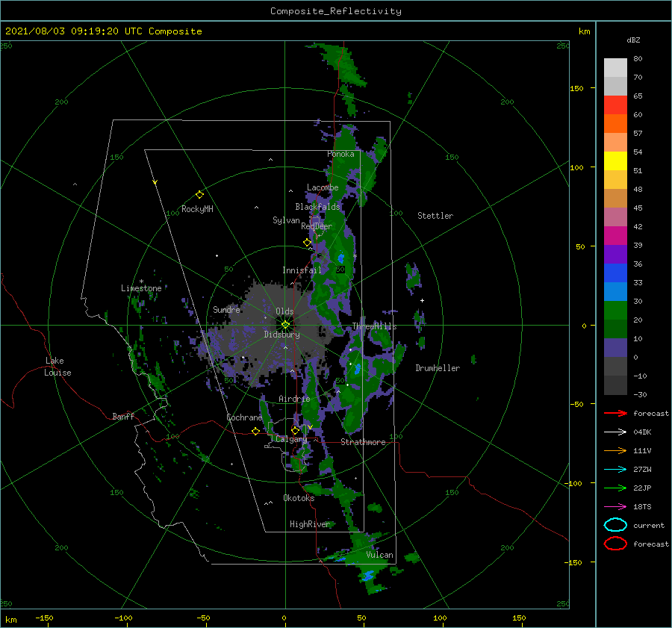
Task: Click the Banff town label
Action: [x=123, y=417]
